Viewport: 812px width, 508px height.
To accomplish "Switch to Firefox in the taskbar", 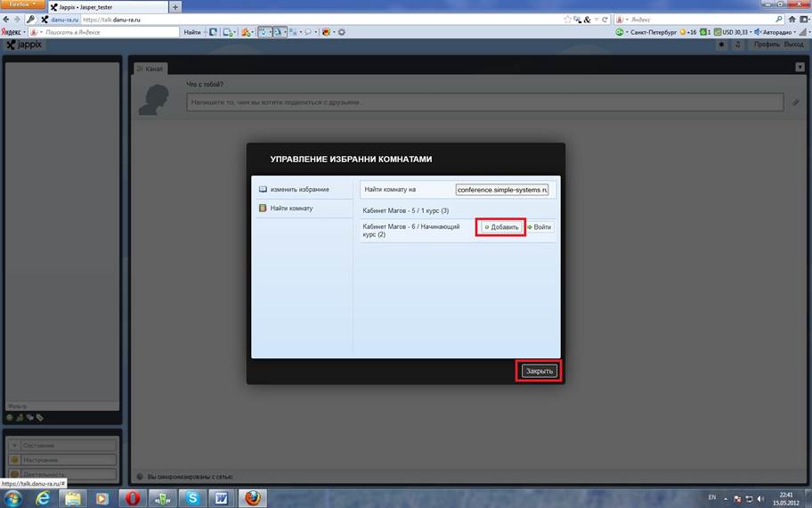I will click(252, 499).
